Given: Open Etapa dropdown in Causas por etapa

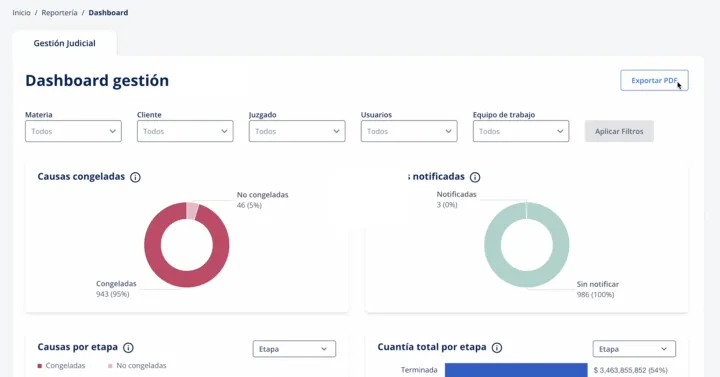Looking at the screenshot, I should (294, 349).
